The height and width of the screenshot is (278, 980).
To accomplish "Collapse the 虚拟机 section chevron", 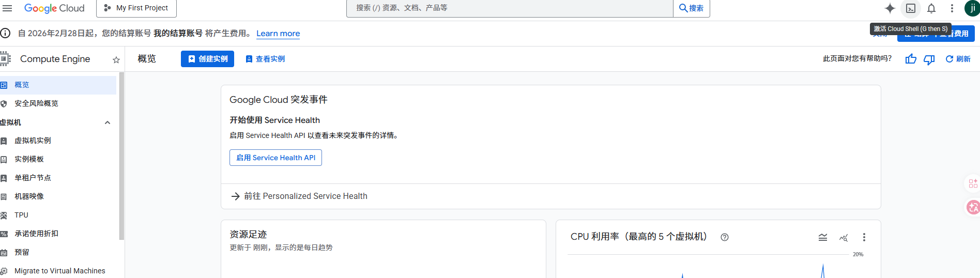I will pyautogui.click(x=108, y=122).
